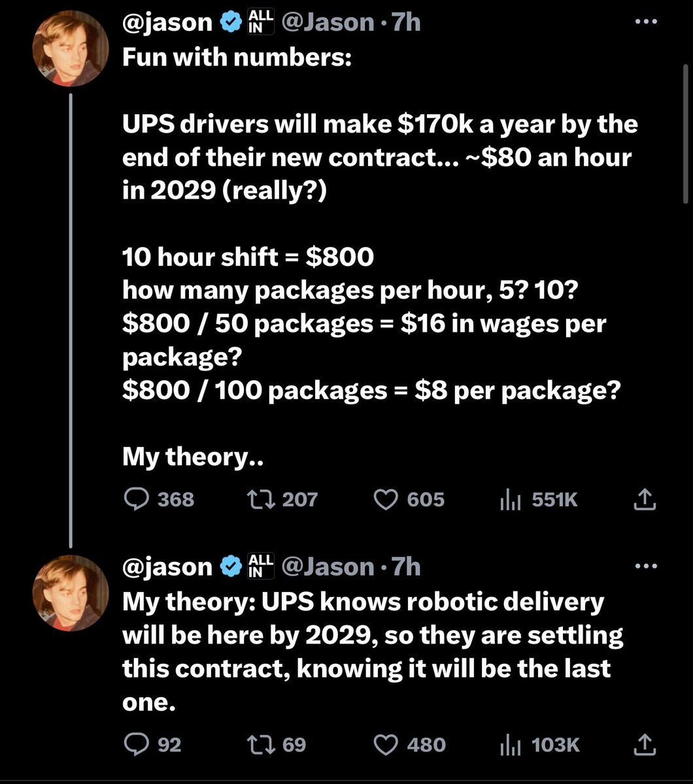Like the second tweet with 480 likes
This screenshot has width=693, height=784.
[x=386, y=744]
